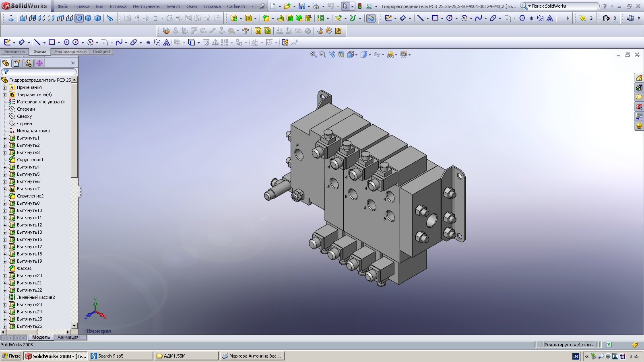The image size is (644, 362).
Task: Click the Extruded Boss/Base feature icon
Action: (x=234, y=18)
